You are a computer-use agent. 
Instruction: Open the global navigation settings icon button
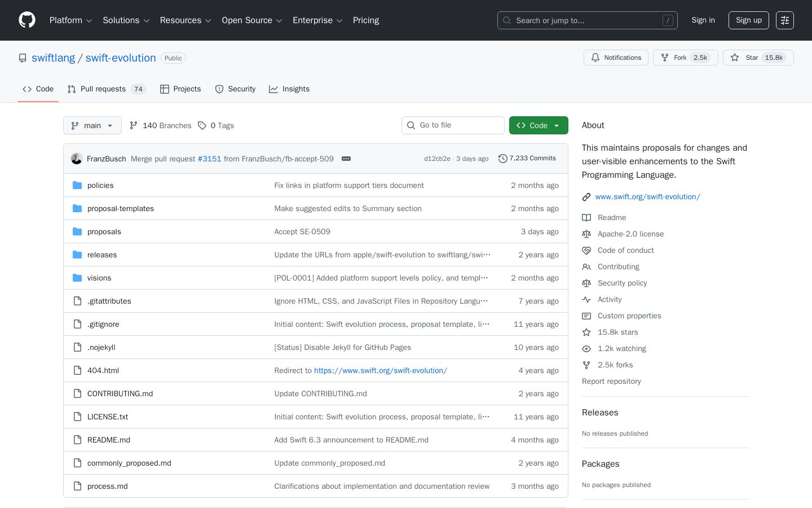click(785, 20)
